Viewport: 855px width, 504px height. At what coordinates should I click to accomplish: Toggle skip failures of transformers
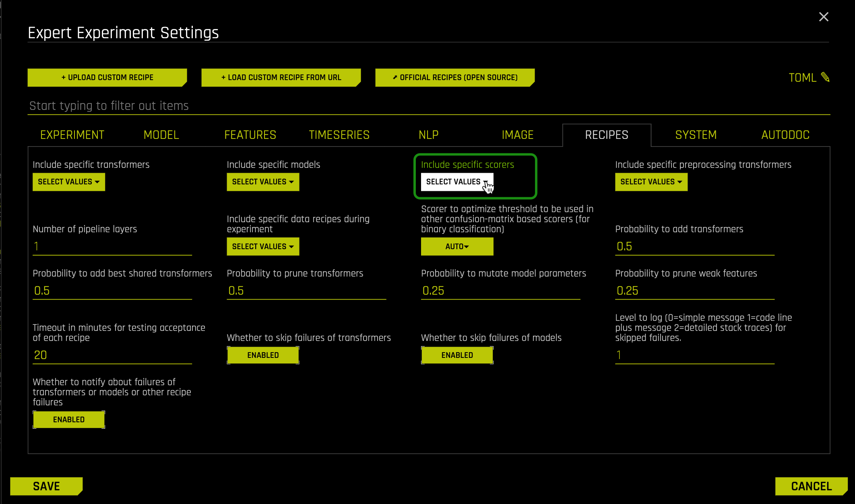pyautogui.click(x=263, y=355)
